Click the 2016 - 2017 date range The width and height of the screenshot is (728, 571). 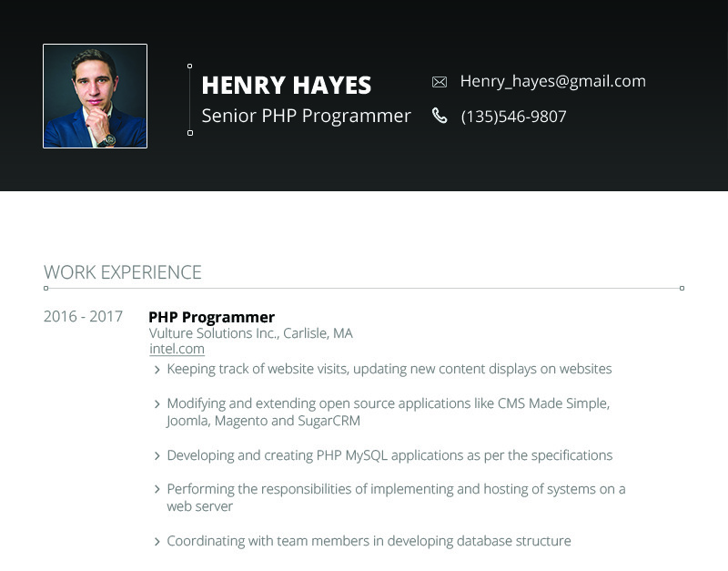[83, 316]
